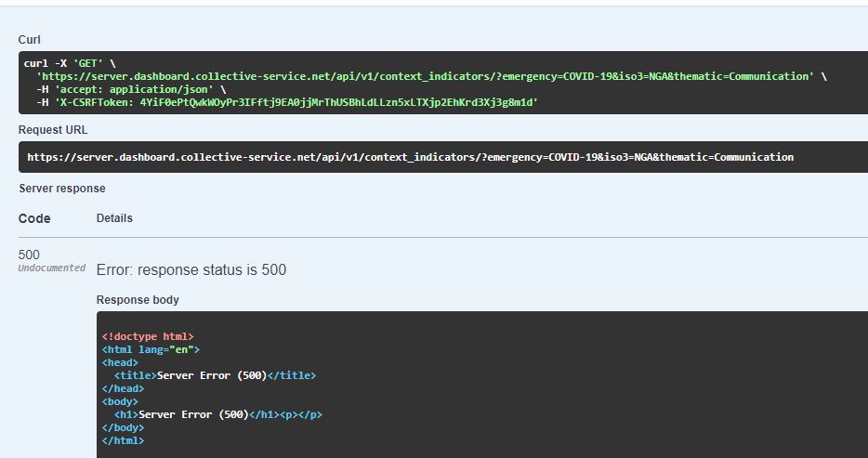Screen dimensions: 868x458
Task: Click the <h1>Server Error (500) line
Action: click(218, 414)
